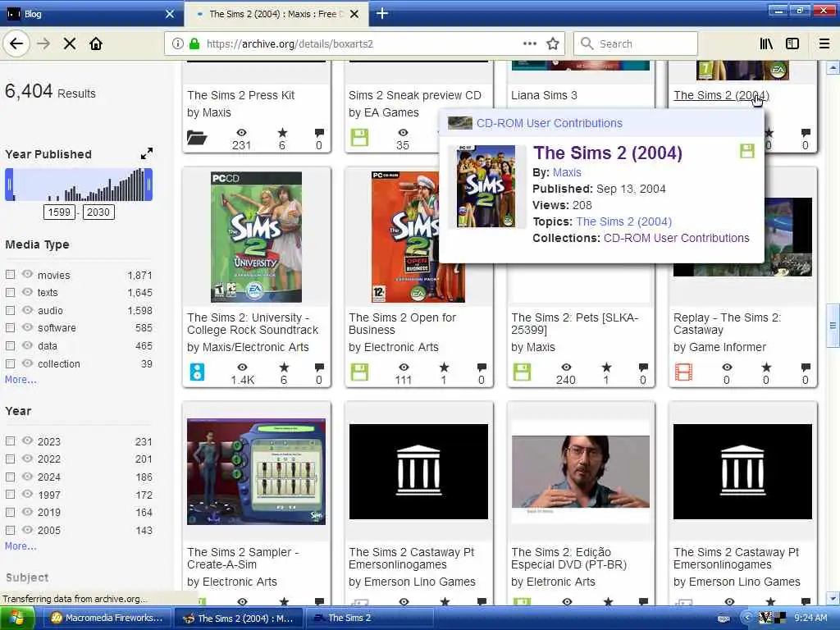Click the floppy icon in the hover popup
This screenshot has width=840, height=630.
(746, 151)
